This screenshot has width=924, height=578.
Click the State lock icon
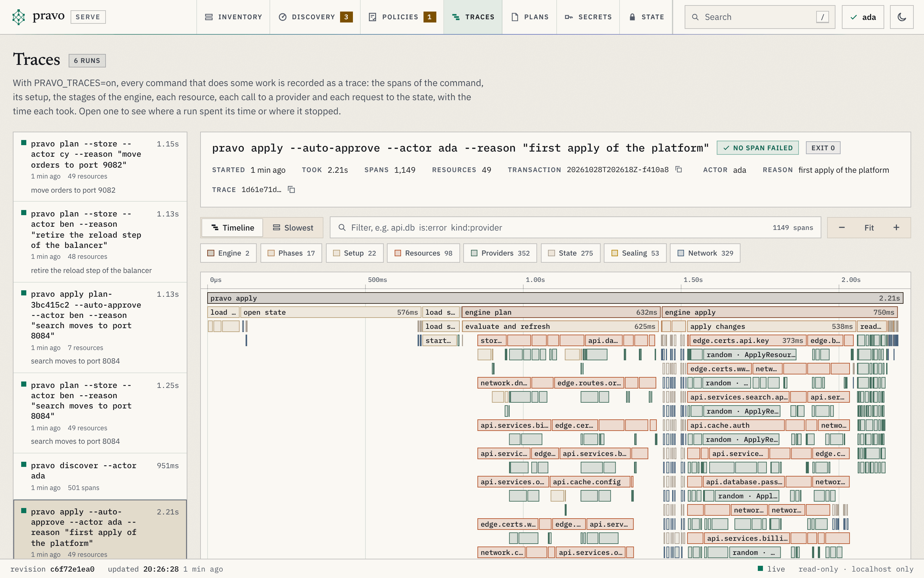tap(632, 17)
